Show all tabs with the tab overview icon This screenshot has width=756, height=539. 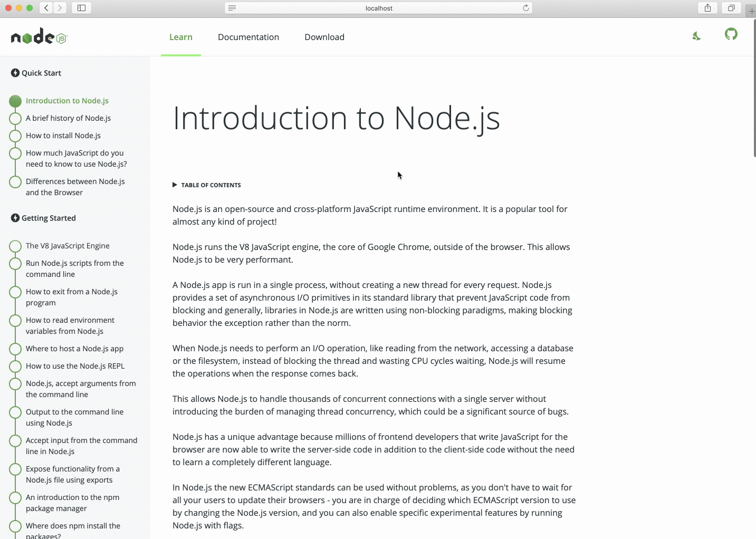coord(731,8)
